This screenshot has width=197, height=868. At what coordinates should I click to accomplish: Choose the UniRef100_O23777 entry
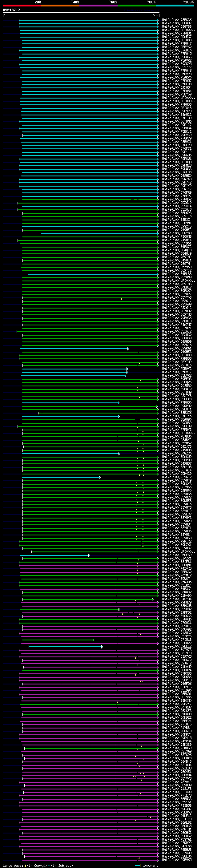pyautogui.click(x=176, y=67)
